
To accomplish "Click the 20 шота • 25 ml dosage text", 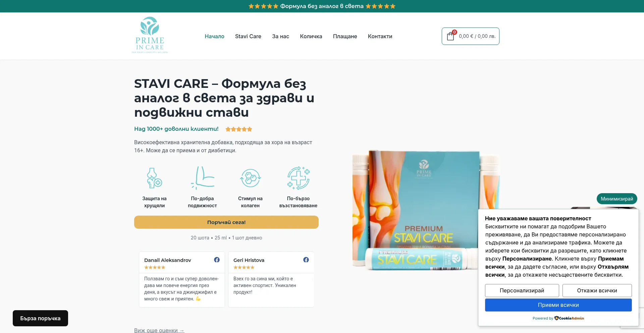I will click(226, 238).
